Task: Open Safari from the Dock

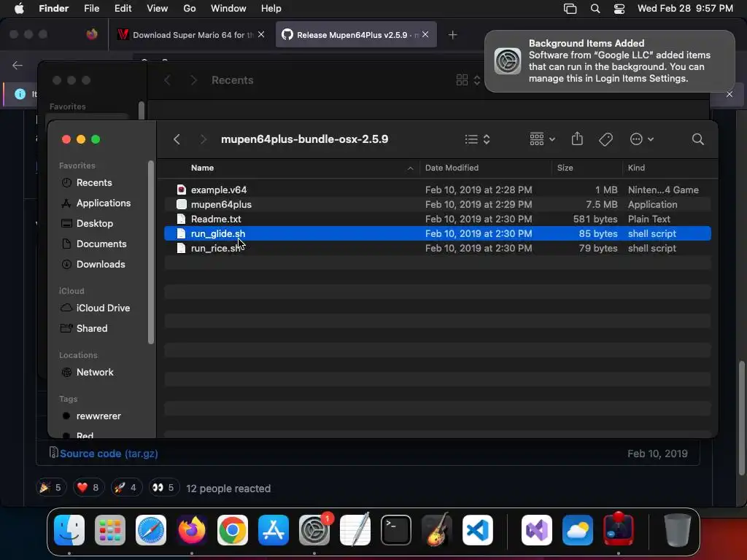Action: pyautogui.click(x=151, y=530)
